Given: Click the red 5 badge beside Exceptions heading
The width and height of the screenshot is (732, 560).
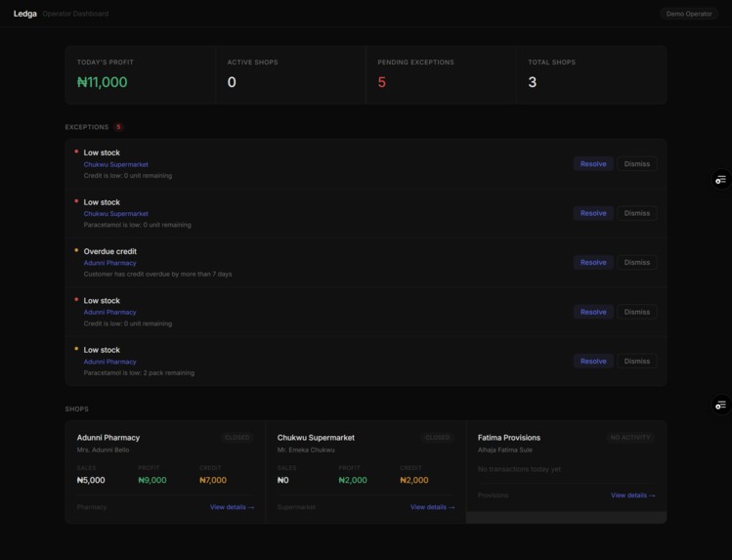Looking at the screenshot, I should tap(118, 127).
